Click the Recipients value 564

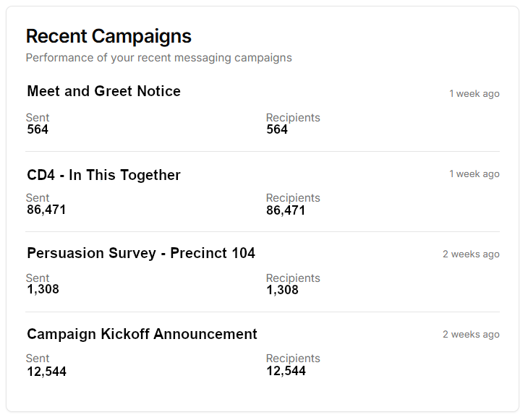click(x=277, y=130)
